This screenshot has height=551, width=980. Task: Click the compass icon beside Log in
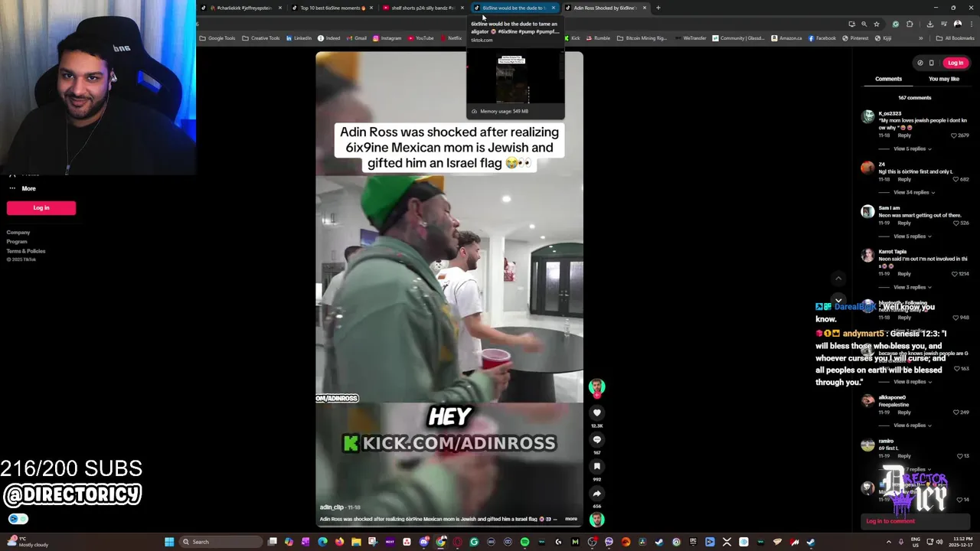tap(920, 63)
